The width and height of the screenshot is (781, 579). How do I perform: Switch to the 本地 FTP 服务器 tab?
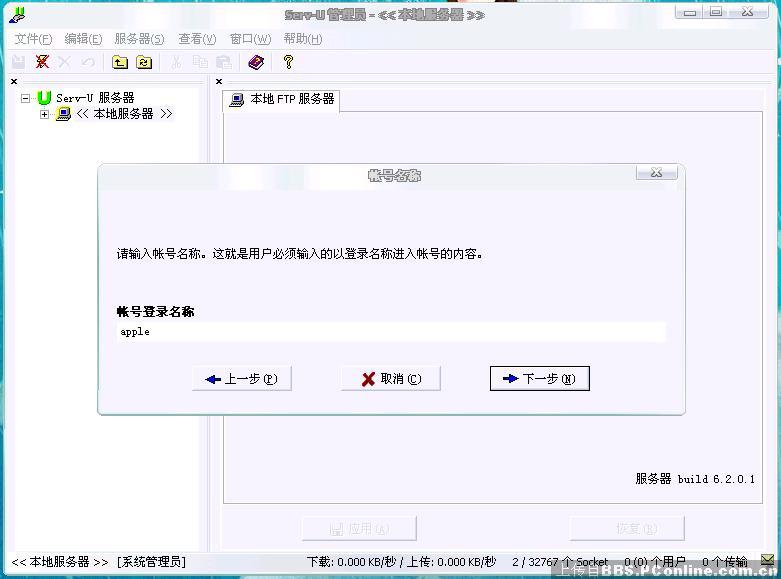282,100
